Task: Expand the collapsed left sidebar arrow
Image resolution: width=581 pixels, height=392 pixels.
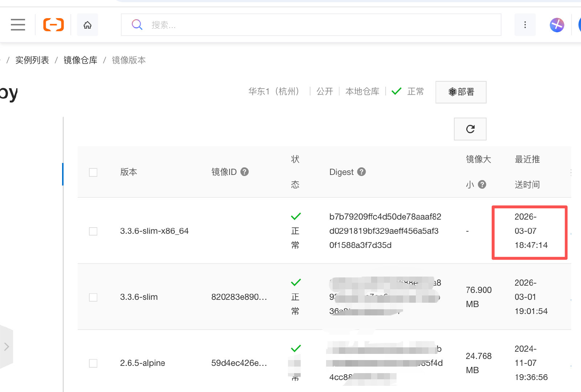Action: click(x=7, y=347)
